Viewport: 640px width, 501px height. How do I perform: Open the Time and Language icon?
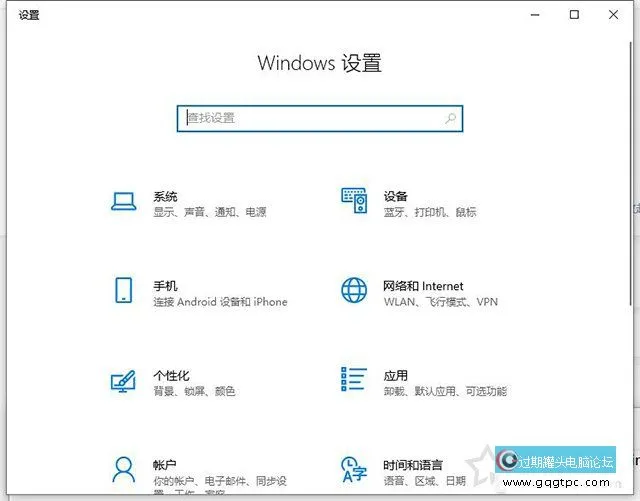[354, 470]
